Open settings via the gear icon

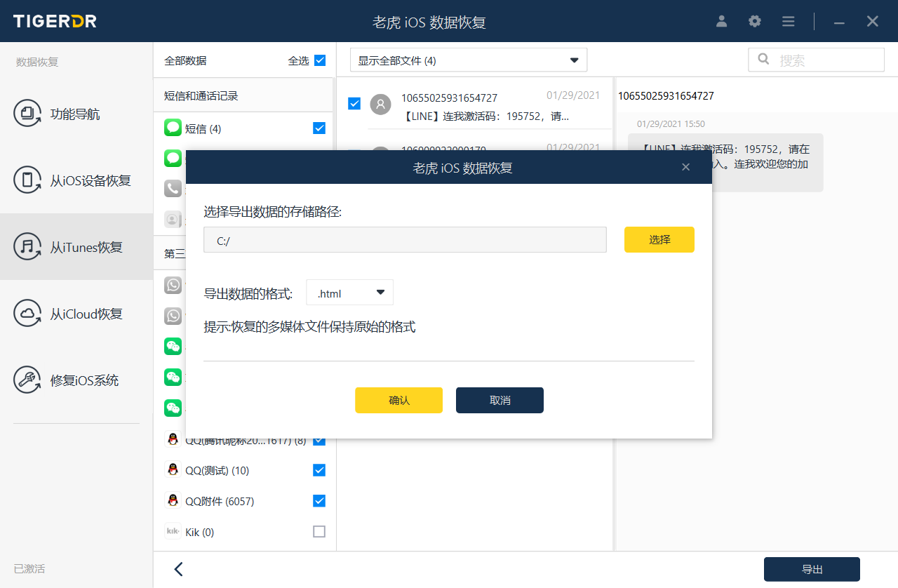755,21
